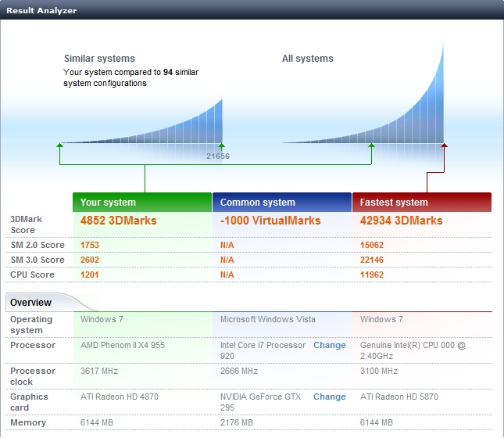The height and width of the screenshot is (438, 504).
Task: Click the Graphics card row label
Action: click(x=29, y=401)
